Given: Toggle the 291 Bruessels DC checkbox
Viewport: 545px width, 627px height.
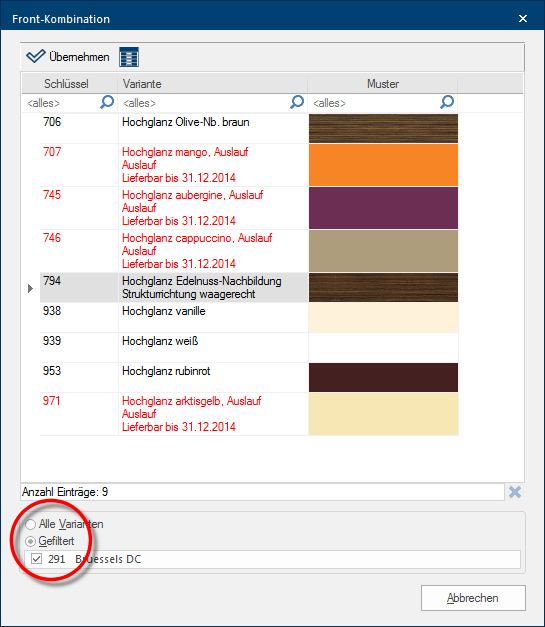Looking at the screenshot, I should tap(36, 559).
